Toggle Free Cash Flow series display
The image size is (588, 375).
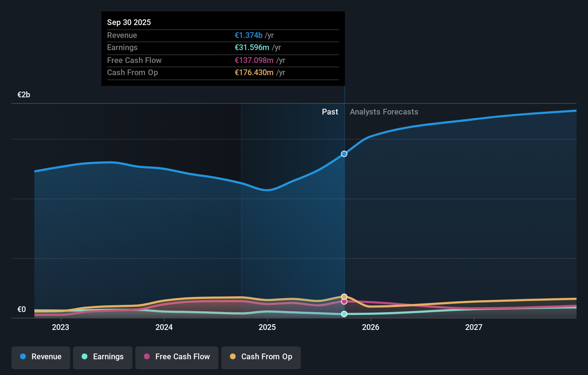(177, 357)
